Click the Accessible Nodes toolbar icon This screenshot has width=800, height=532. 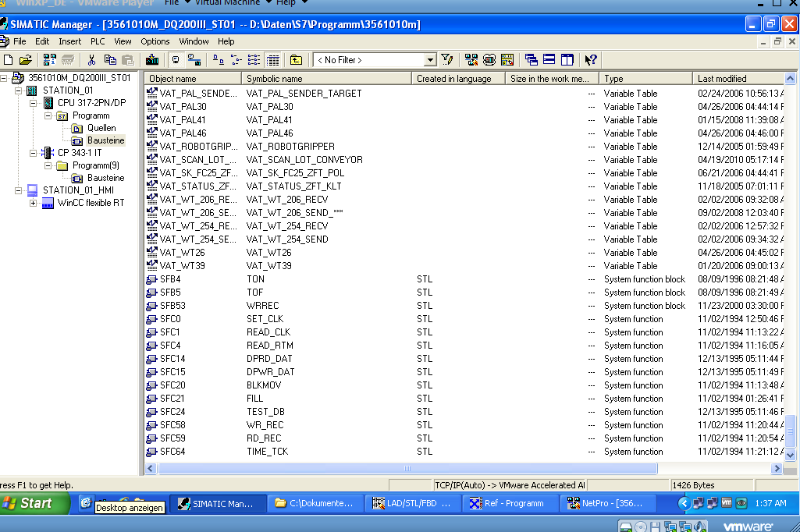coord(50,60)
